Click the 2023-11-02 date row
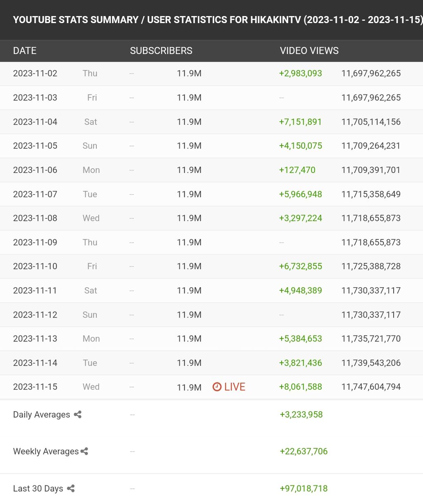This screenshot has height=504, width=423. pos(211,73)
